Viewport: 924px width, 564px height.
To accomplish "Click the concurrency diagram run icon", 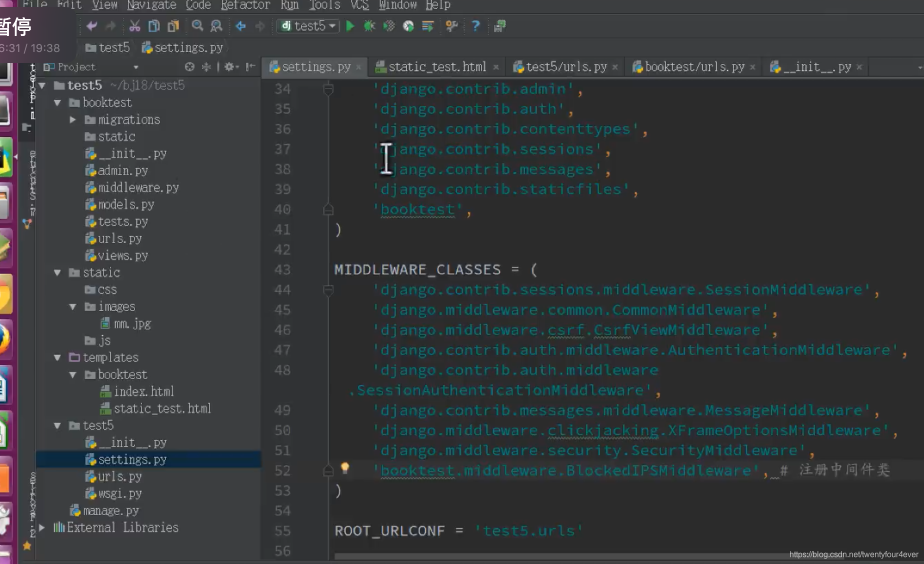I will pos(427,26).
